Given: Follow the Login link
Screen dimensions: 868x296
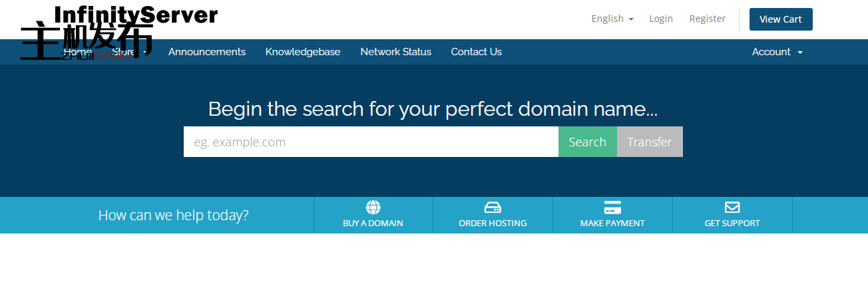Looking at the screenshot, I should [x=661, y=19].
